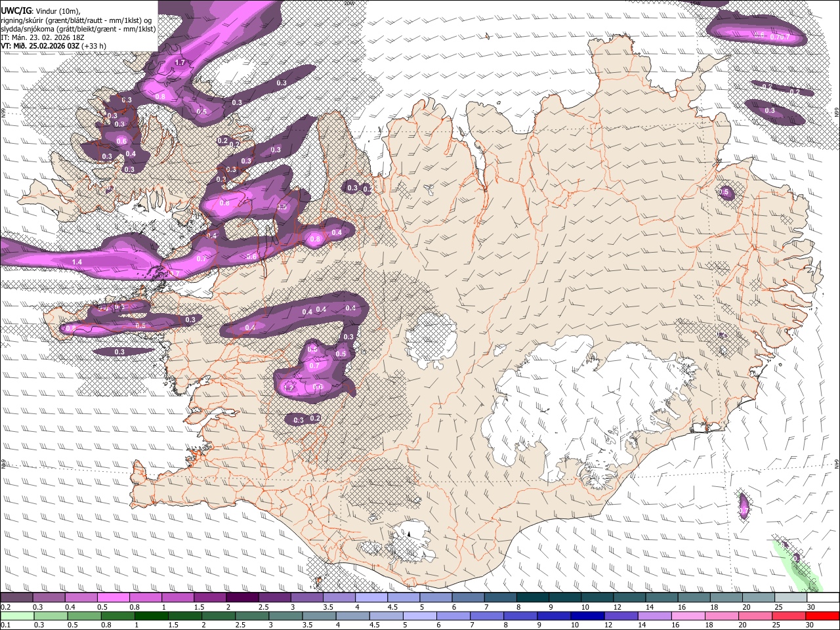Click the '0.1' label in lower legend row
The width and height of the screenshot is (840, 630).
tap(5, 625)
